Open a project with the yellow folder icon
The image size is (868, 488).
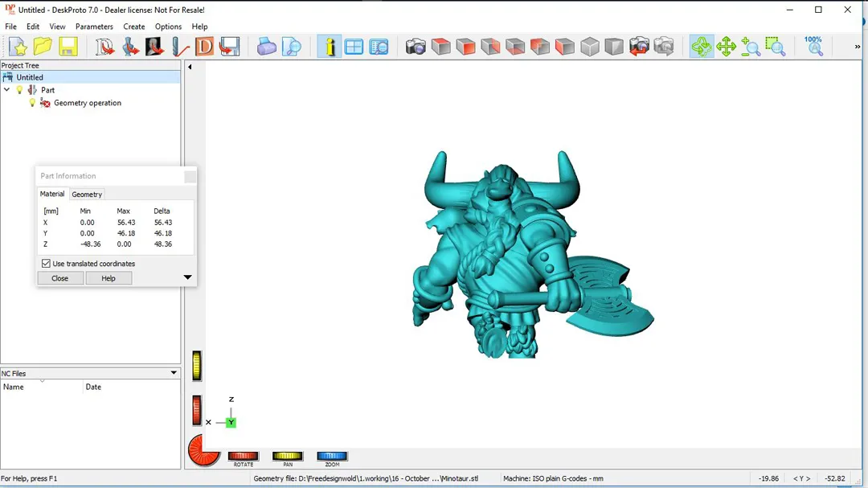(43, 47)
